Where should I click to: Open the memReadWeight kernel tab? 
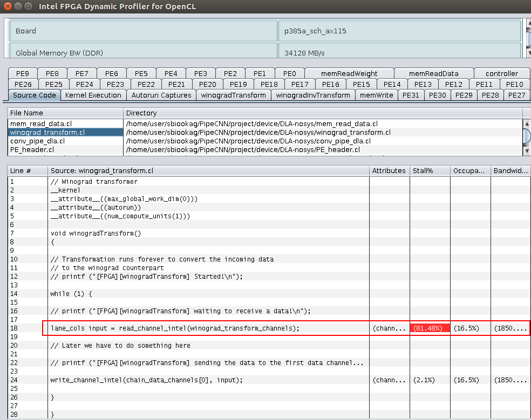click(349, 74)
